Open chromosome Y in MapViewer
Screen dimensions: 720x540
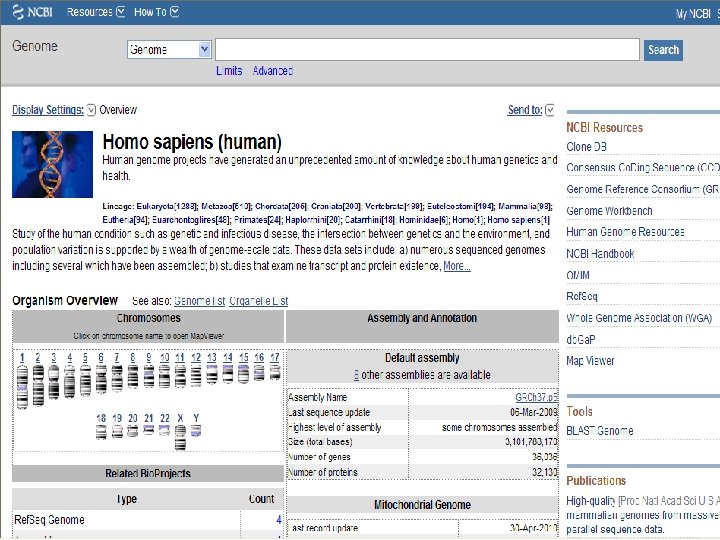[196, 418]
